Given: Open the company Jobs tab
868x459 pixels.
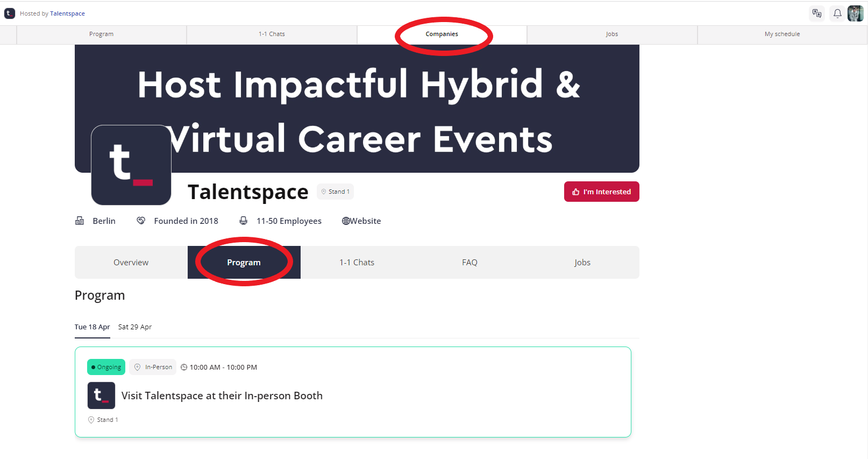Looking at the screenshot, I should pos(582,263).
